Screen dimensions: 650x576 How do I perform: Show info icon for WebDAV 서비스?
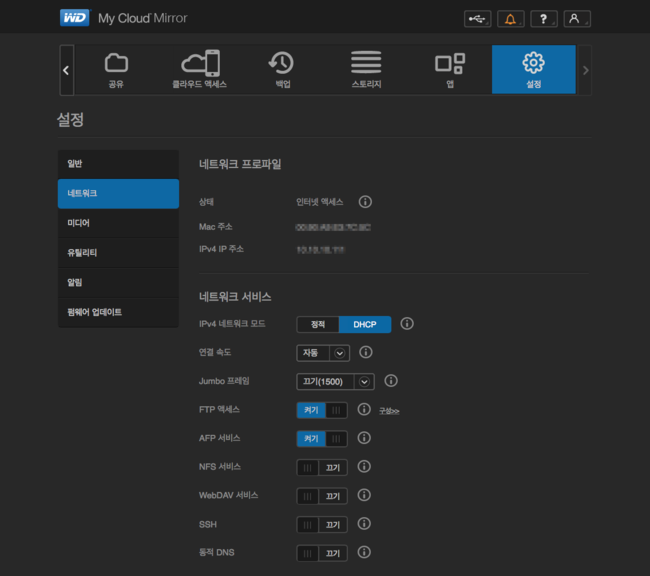pos(364,495)
